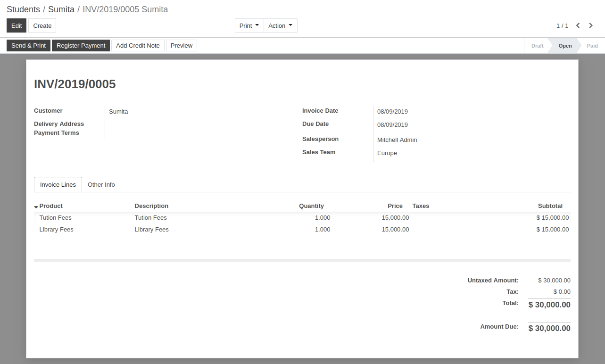Sort by Subtotal column header
The height and width of the screenshot is (364, 605).
click(550, 206)
